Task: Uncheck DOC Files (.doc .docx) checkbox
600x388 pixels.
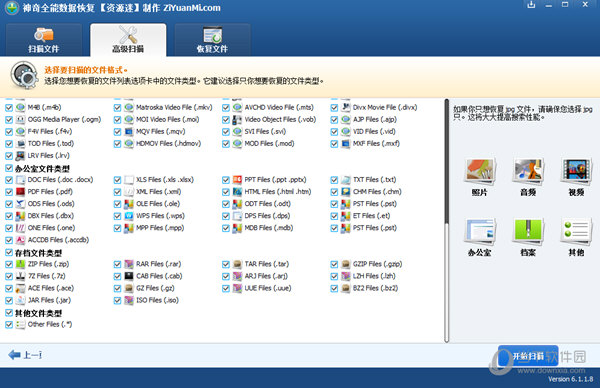Action: (x=9, y=180)
